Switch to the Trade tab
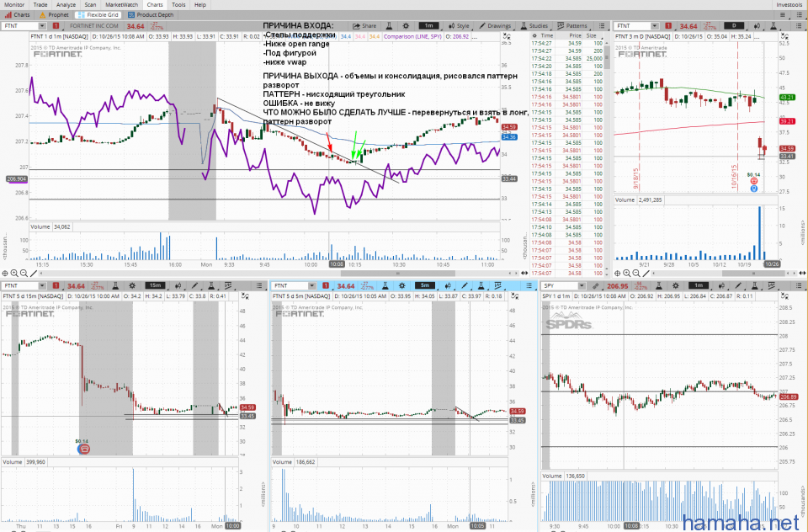Image resolution: width=808 pixels, height=532 pixels. click(x=40, y=5)
